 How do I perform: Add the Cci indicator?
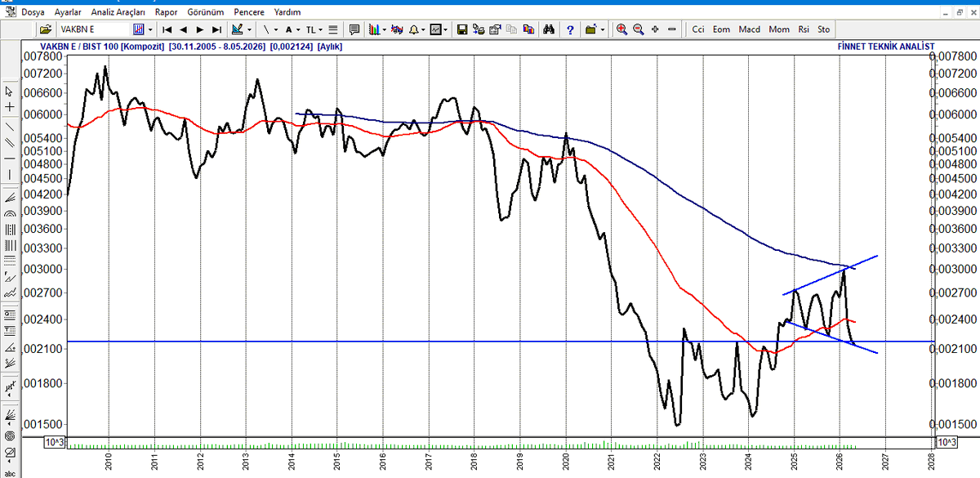point(698,29)
